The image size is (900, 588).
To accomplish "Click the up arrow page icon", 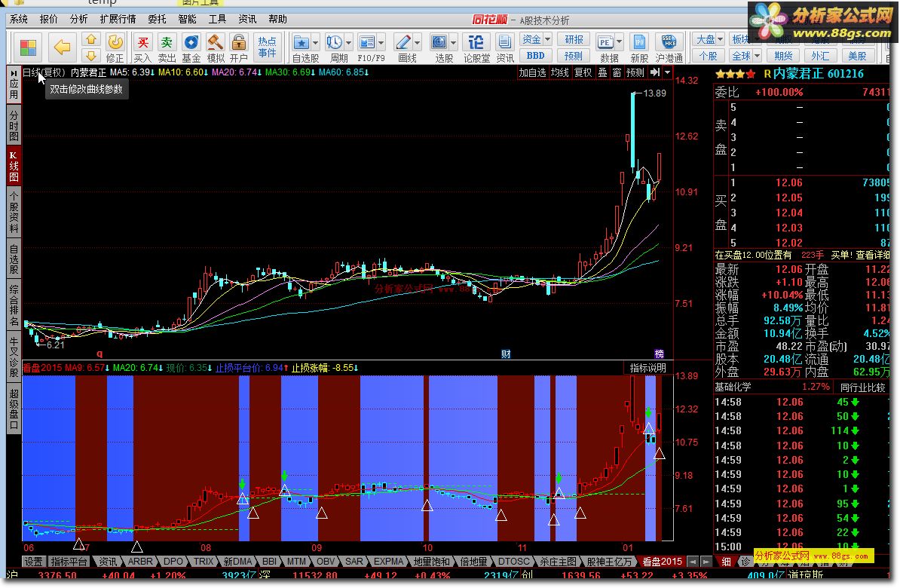I will pos(90,40).
